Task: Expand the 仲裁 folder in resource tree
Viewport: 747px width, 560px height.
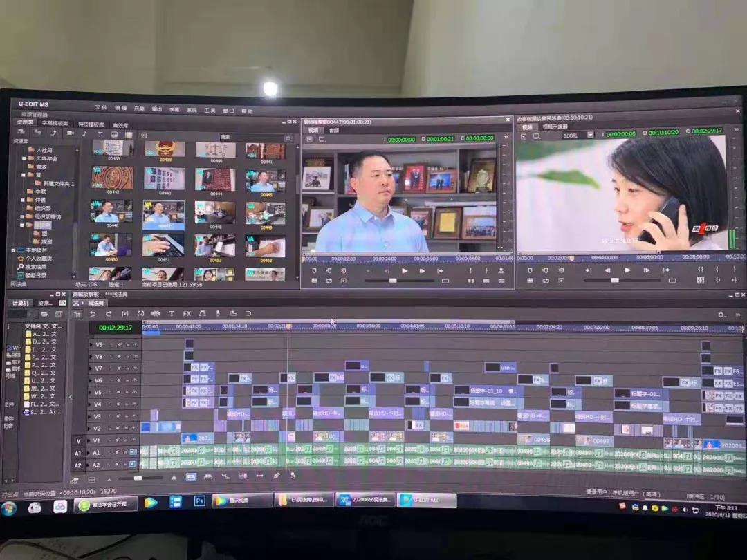Action: (x=22, y=200)
